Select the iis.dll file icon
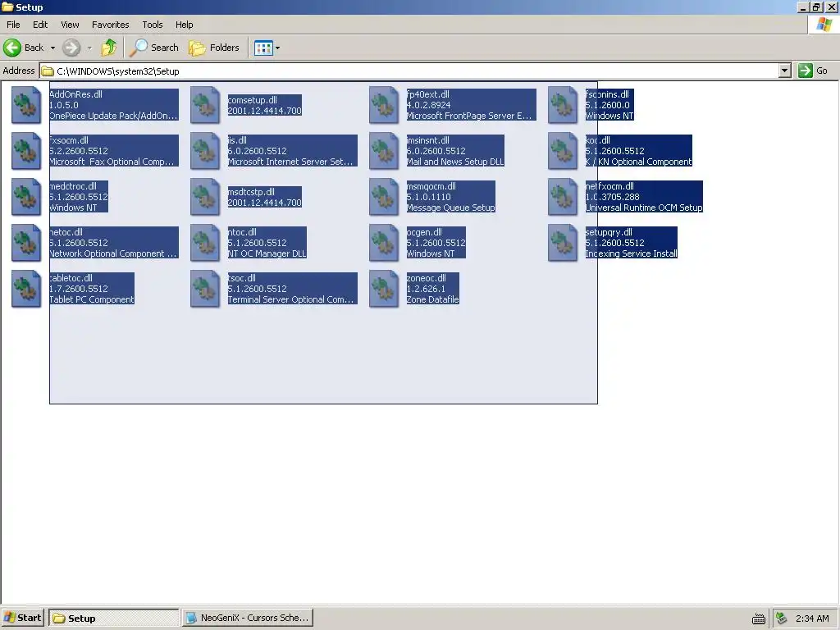This screenshot has height=630, width=840. (205, 151)
